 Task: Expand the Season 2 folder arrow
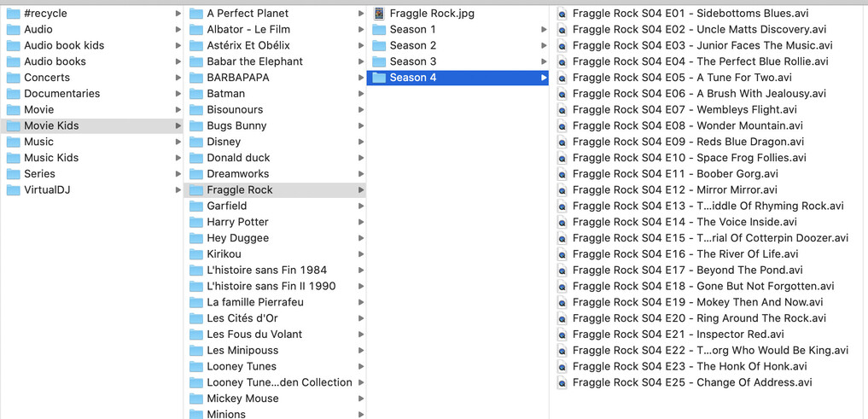pos(544,45)
